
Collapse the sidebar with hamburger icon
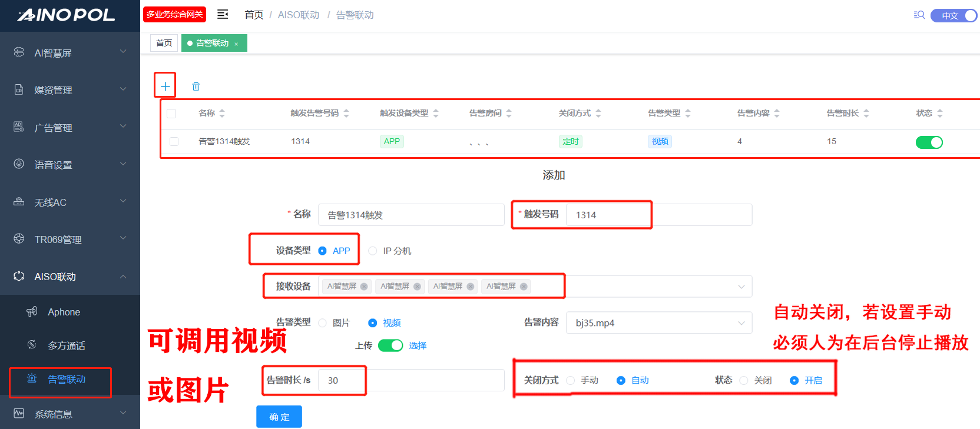[x=223, y=15]
